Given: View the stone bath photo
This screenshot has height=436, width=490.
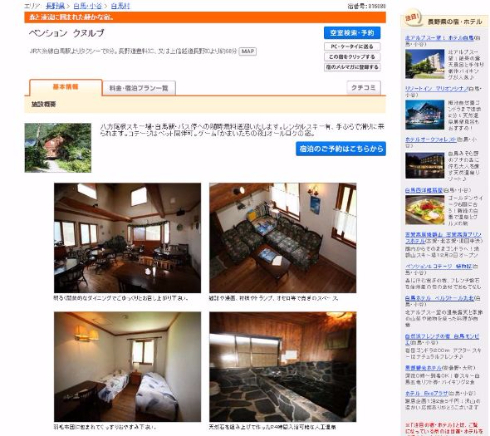Looking at the screenshot, I should click(283, 367).
